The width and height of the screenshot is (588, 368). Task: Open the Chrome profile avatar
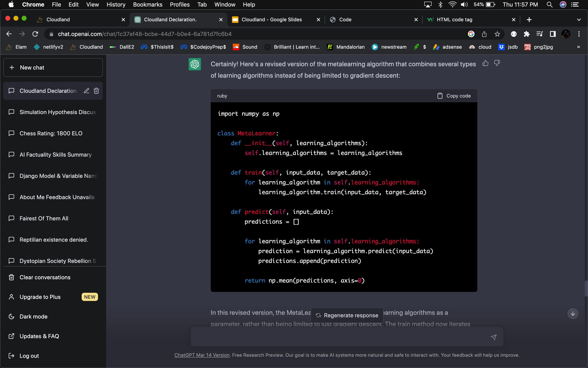[x=566, y=34]
